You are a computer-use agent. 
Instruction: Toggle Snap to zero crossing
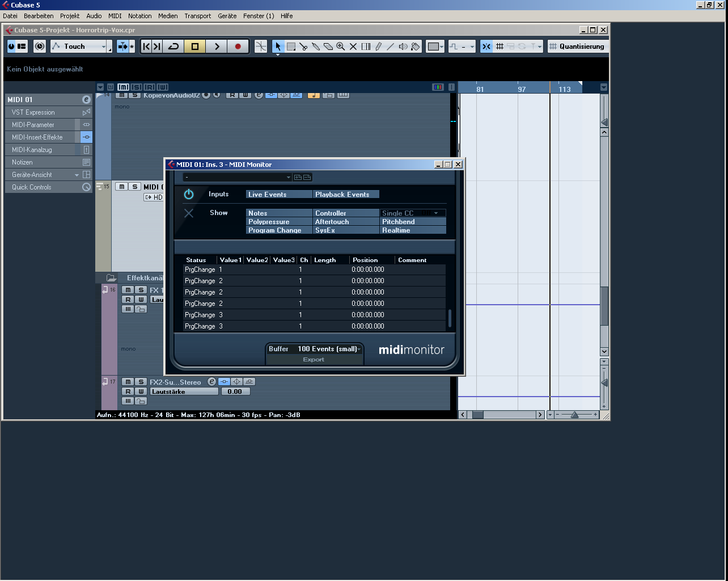click(261, 47)
